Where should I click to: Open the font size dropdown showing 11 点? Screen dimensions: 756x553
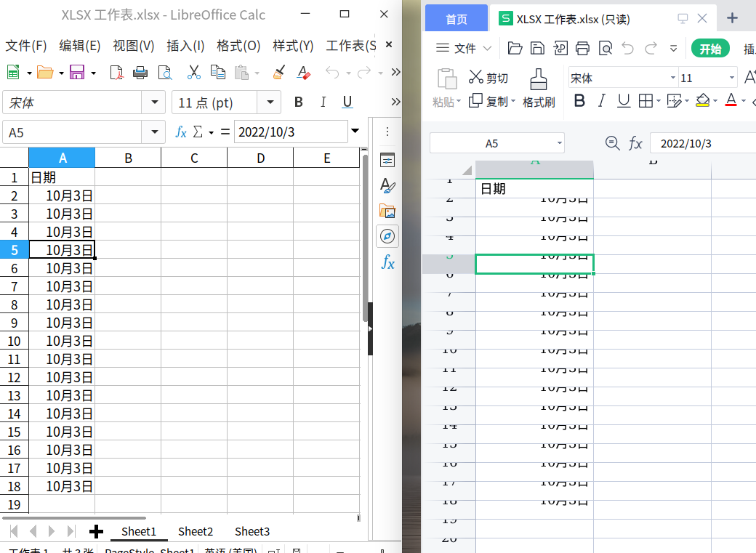click(x=271, y=102)
